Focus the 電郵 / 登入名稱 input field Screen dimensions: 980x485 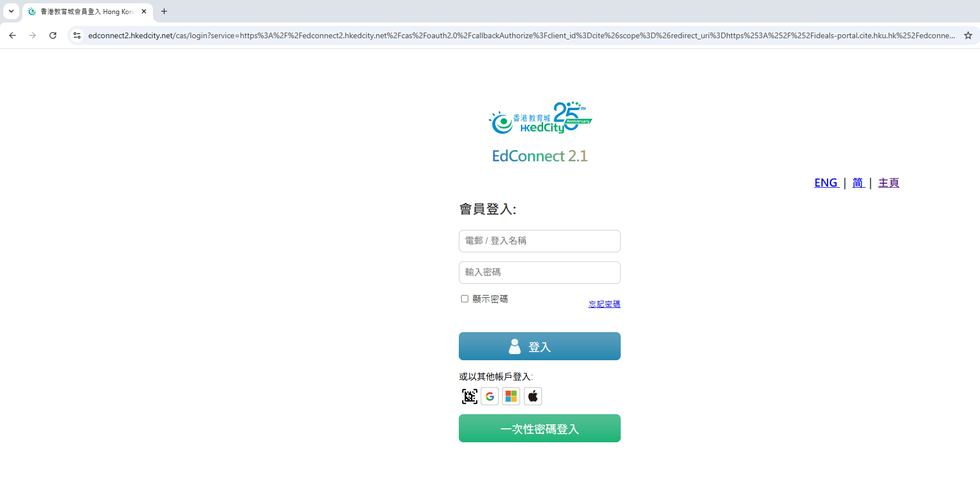[x=539, y=241]
